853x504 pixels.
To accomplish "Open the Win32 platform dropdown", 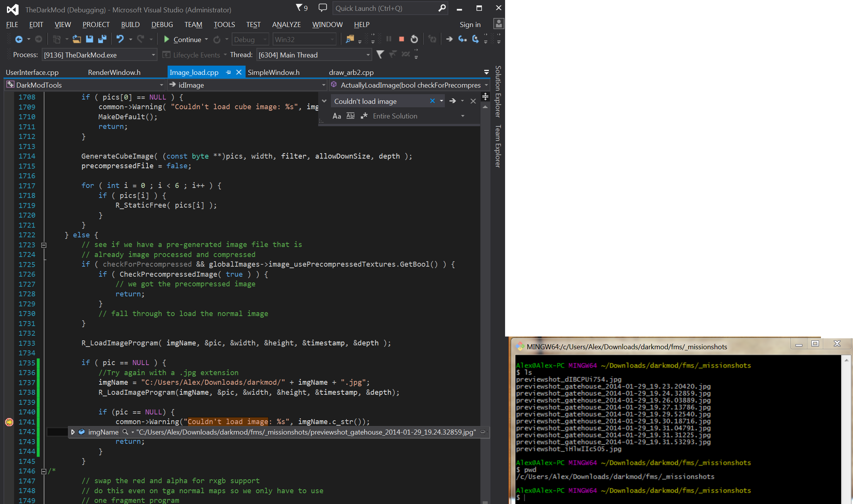I will pos(332,39).
